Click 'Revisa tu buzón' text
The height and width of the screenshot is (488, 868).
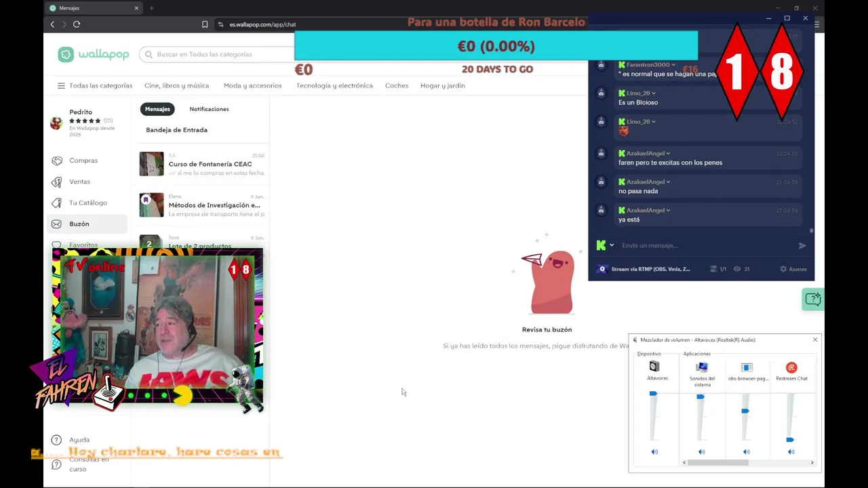(547, 329)
